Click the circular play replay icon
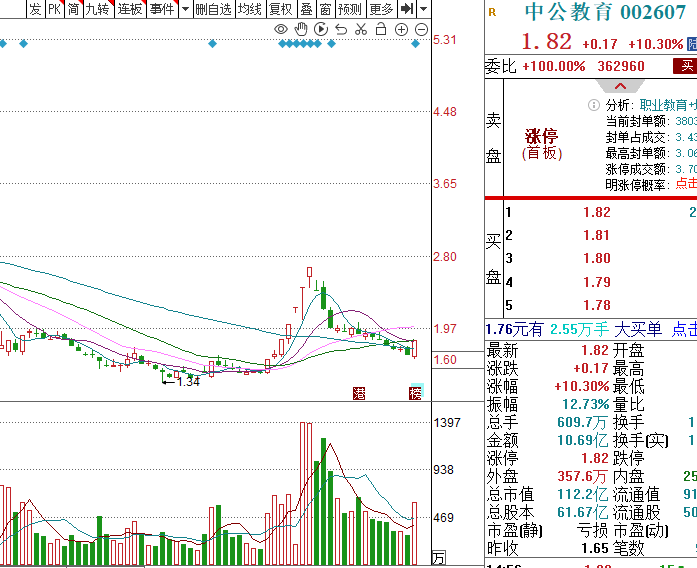This screenshot has height=568, width=697. pyautogui.click(x=321, y=29)
